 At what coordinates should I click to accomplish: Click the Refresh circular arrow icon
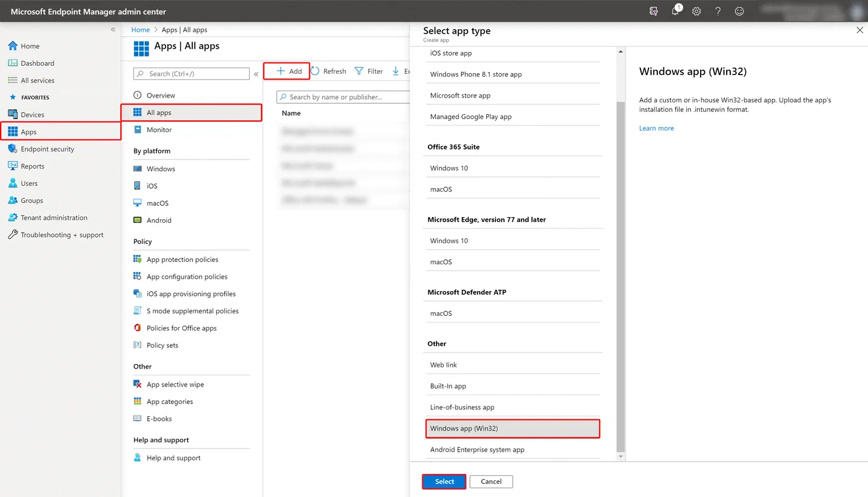[x=315, y=71]
